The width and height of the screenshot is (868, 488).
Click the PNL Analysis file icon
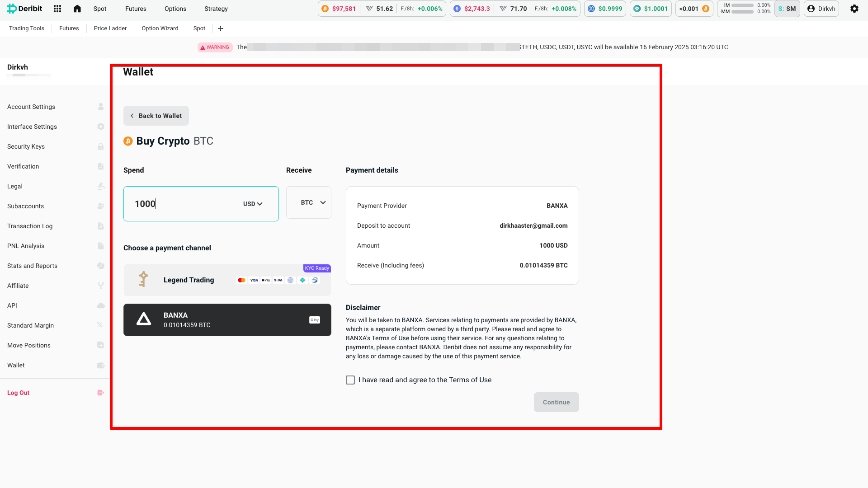click(101, 246)
